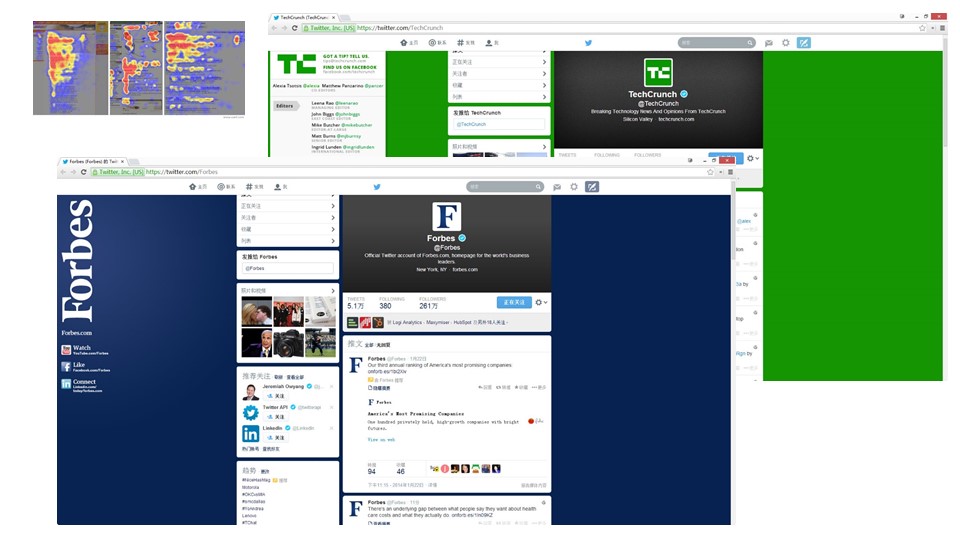The height and width of the screenshot is (540, 960).
Task: Open settings gear in TechCrunch window
Action: pos(786,43)
